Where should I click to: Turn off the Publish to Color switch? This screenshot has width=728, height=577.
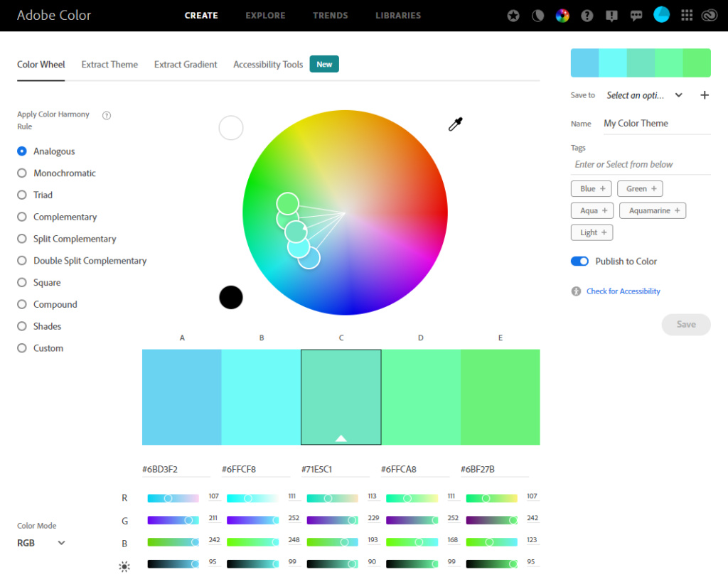tap(579, 261)
